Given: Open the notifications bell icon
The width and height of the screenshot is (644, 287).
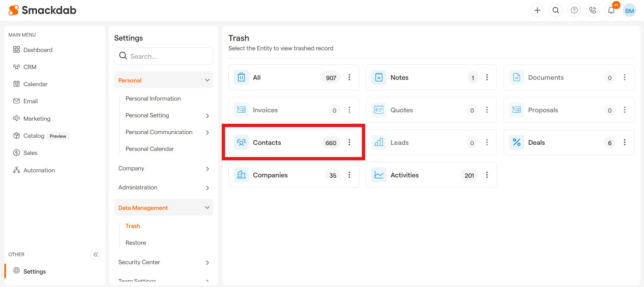Looking at the screenshot, I should pyautogui.click(x=611, y=10).
